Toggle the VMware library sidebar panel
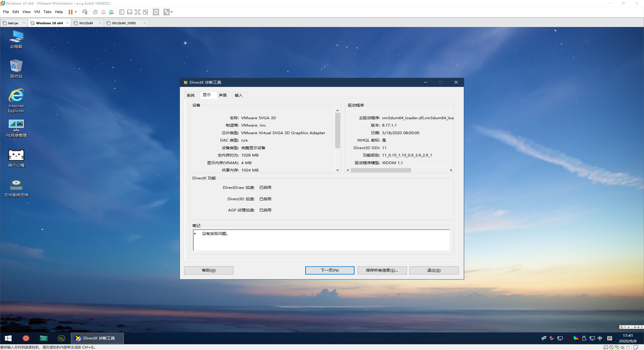This screenshot has height=350, width=644. [x=122, y=12]
